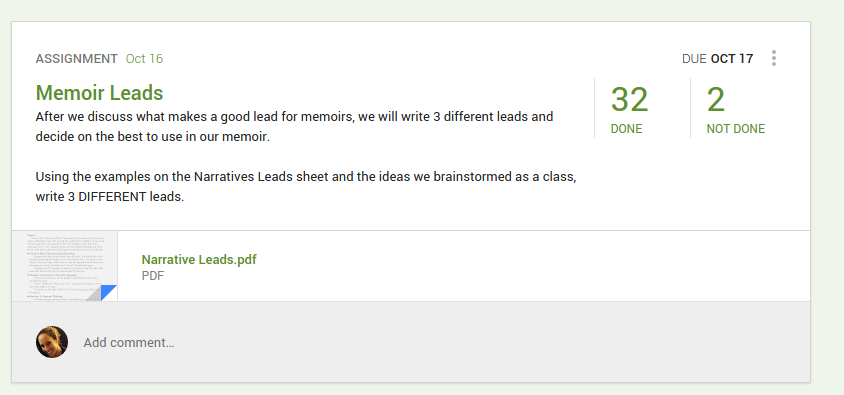
Task: Click the DUE OCT 17 date label
Action: tap(718, 59)
